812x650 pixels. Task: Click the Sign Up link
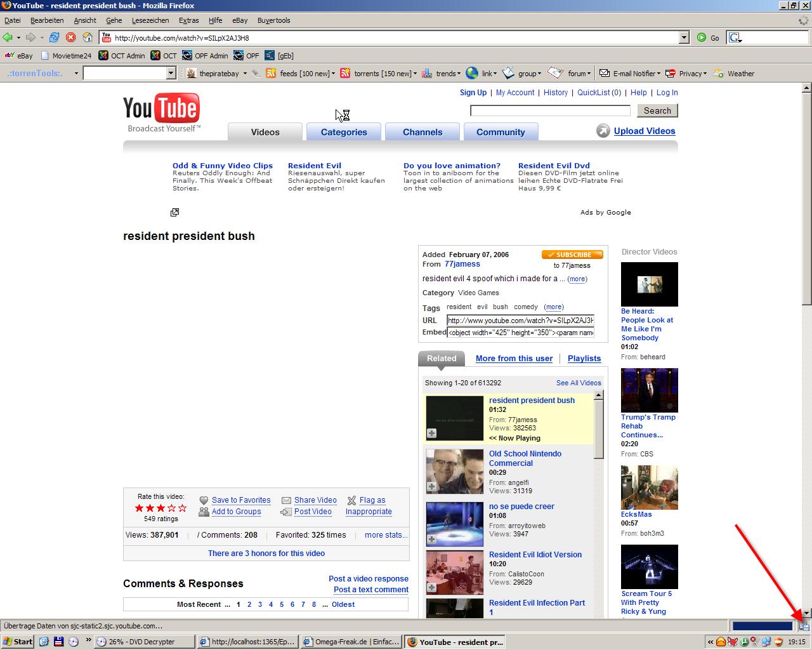[x=473, y=93]
